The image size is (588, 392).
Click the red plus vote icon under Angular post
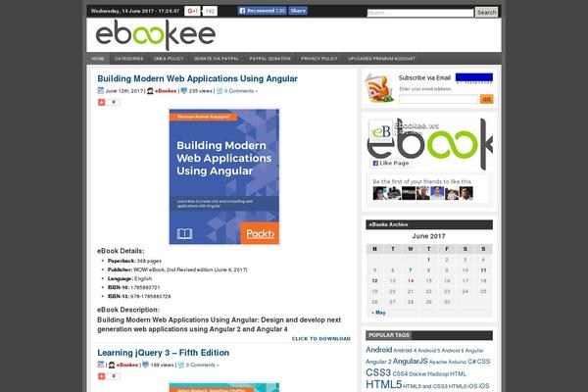tap(101, 102)
